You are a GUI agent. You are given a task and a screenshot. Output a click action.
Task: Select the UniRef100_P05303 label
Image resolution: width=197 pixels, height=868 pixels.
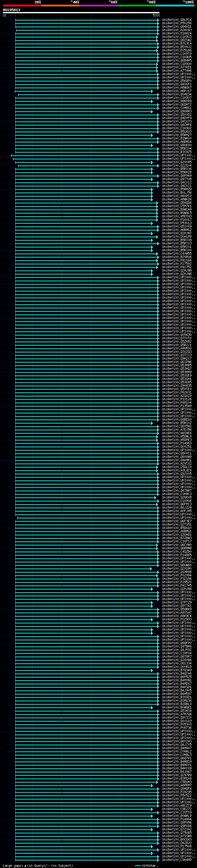(x=177, y=724)
